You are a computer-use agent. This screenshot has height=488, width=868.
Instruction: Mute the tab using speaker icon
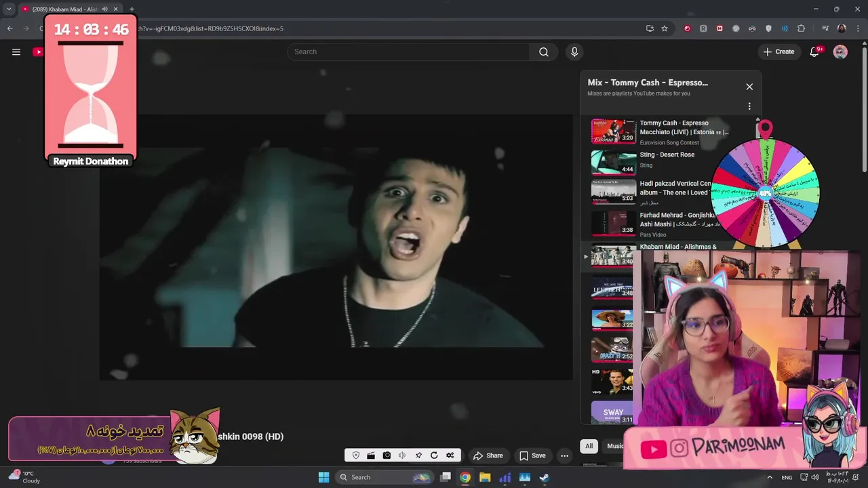tap(104, 9)
